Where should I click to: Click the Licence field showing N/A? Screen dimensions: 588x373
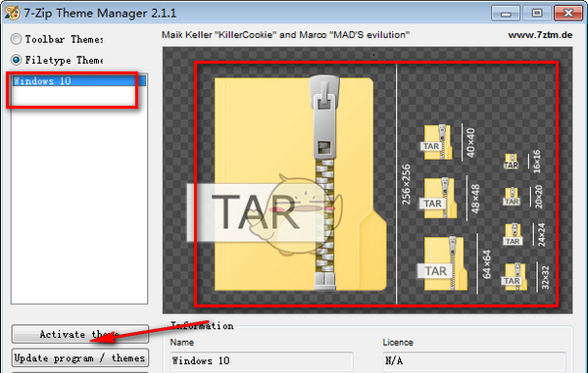[474, 361]
